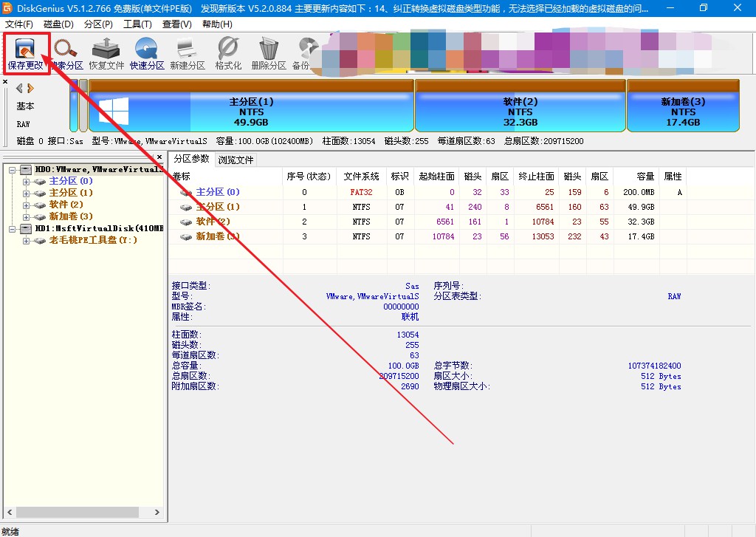Select 老毛桃PE工具盘 (Y:) in the tree
Viewport: 756px width, 537px height.
93,240
